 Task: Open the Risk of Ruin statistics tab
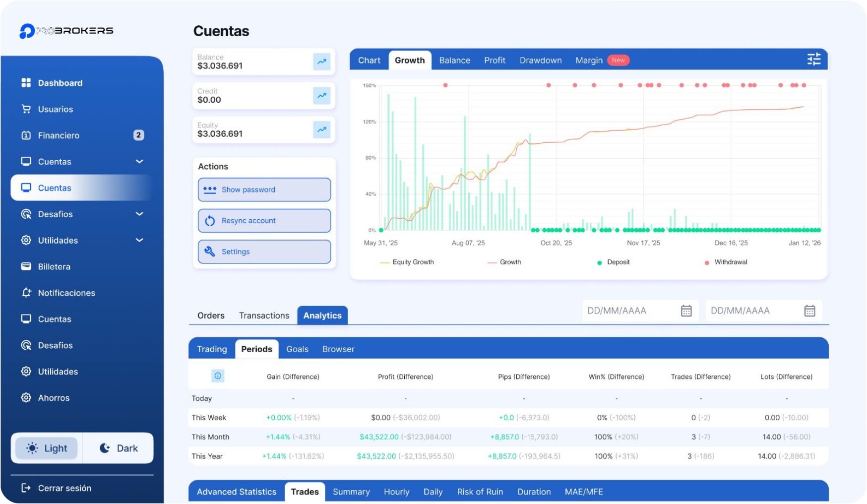[480, 492]
